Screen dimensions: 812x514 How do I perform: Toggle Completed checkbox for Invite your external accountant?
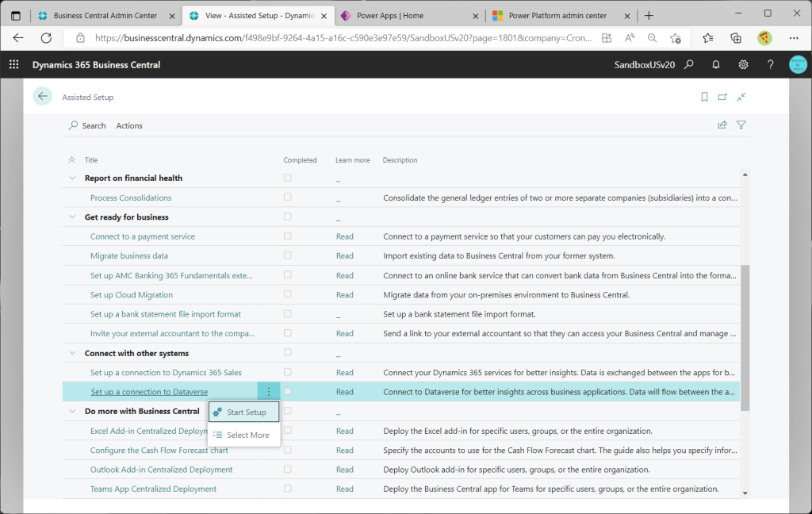287,333
